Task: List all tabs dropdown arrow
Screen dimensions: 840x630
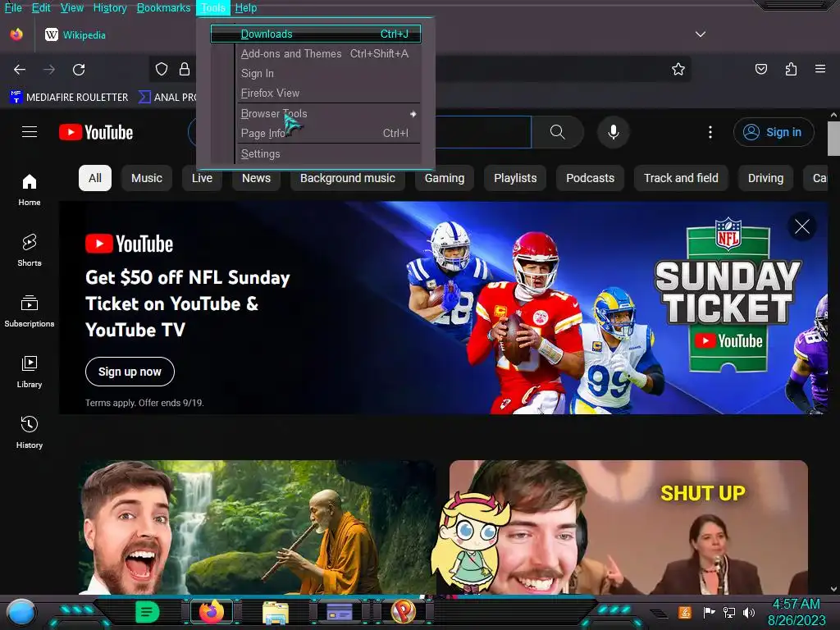Action: pos(701,34)
